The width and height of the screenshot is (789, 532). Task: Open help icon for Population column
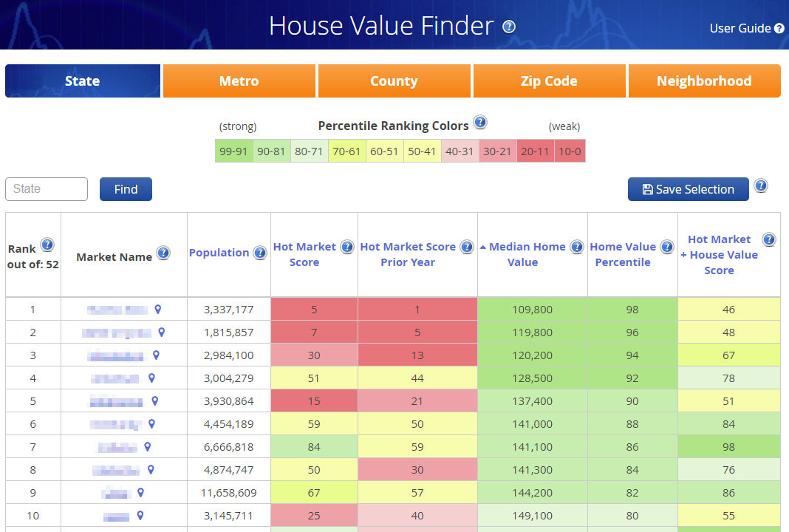point(259,253)
